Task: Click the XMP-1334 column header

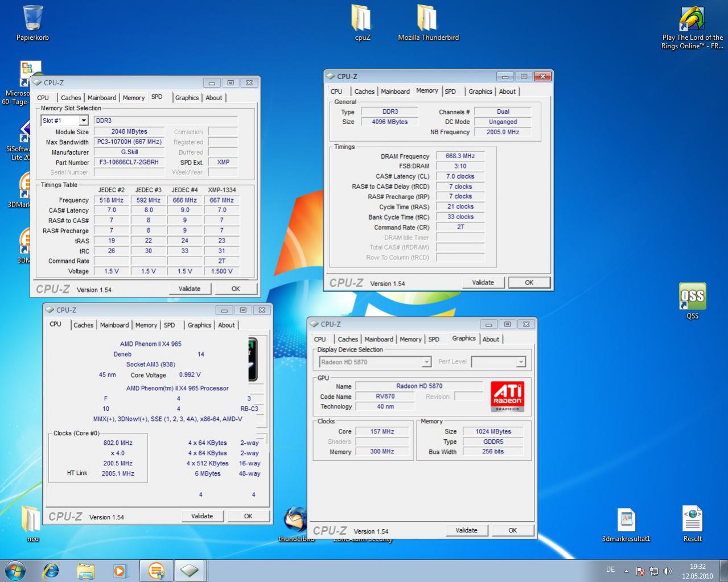Action: 221,190
